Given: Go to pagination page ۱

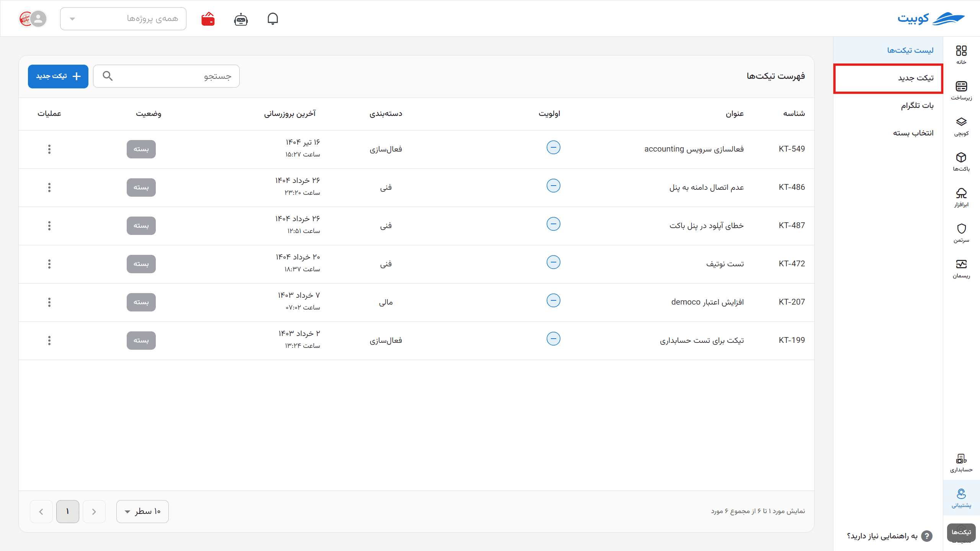Looking at the screenshot, I should (x=68, y=511).
